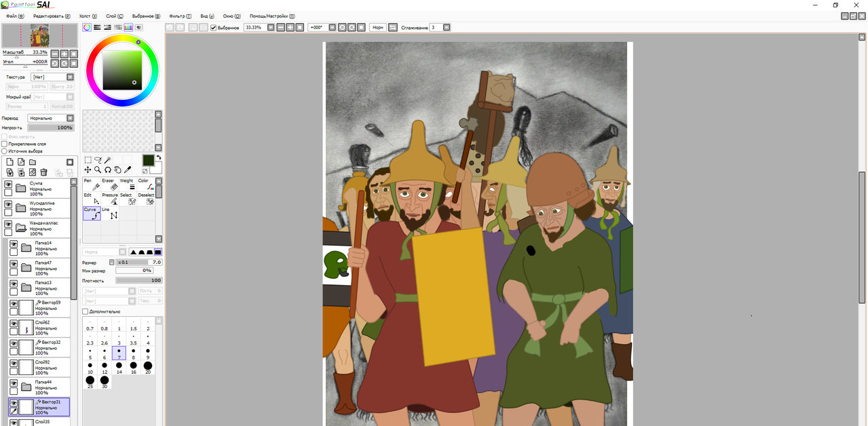Uncheck the Выбранное checkbox in toolbar
The width and height of the screenshot is (868, 426).
coord(214,28)
